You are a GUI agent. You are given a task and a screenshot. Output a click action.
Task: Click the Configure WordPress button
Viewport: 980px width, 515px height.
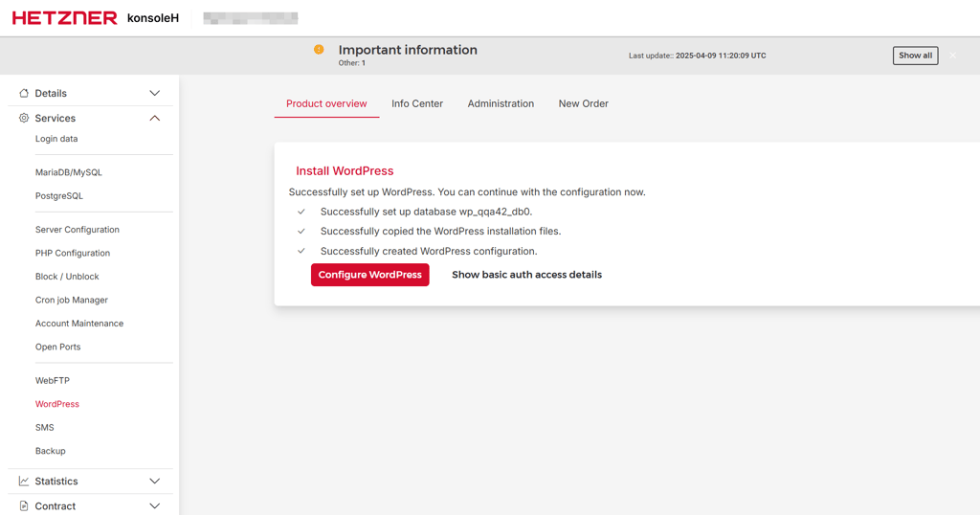(x=370, y=275)
